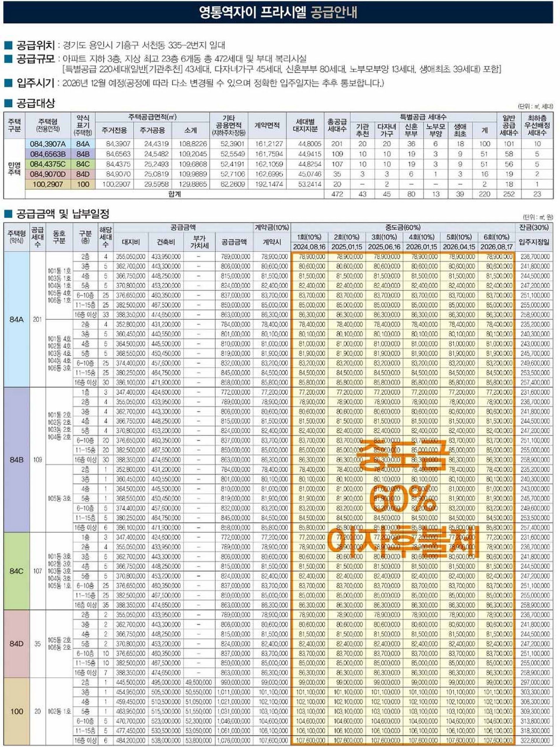Click the blue 84A cell in price table
This screenshot has height=747, width=560.
pos(17,320)
